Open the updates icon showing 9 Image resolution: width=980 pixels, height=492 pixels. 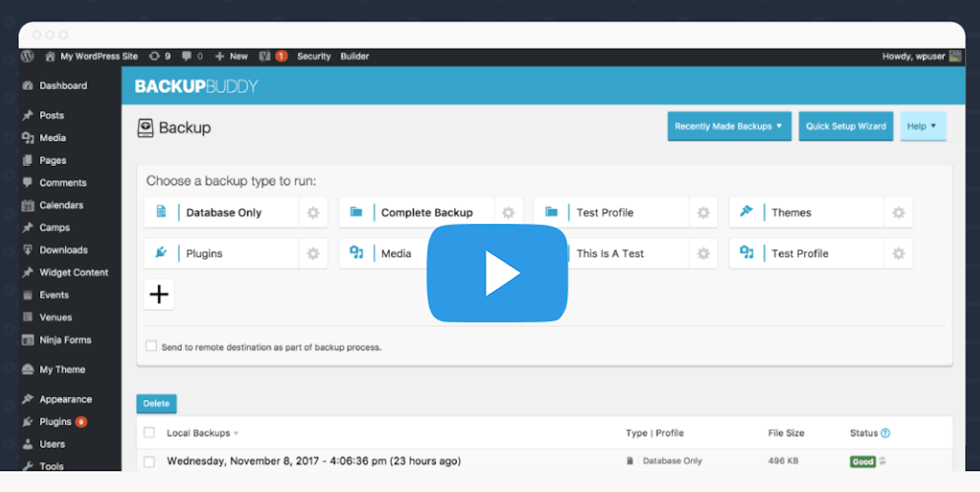pos(160,56)
